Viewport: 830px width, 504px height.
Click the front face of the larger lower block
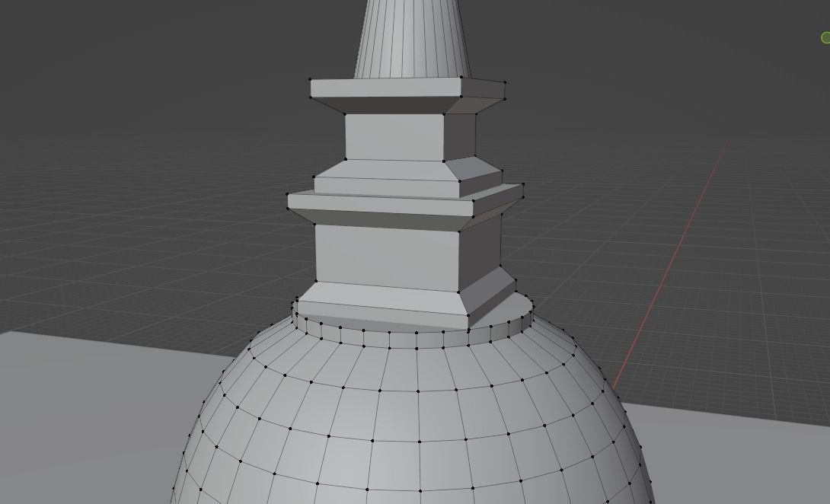tap(387, 257)
